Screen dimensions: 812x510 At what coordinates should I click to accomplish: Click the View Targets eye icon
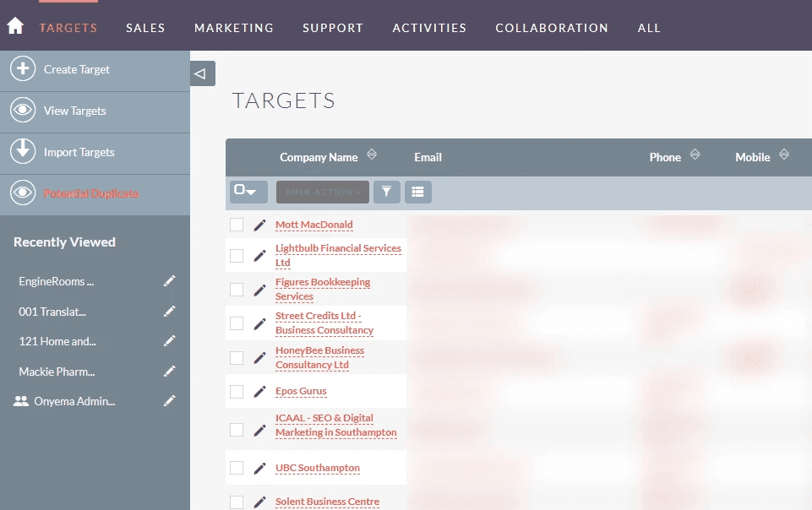tap(23, 110)
